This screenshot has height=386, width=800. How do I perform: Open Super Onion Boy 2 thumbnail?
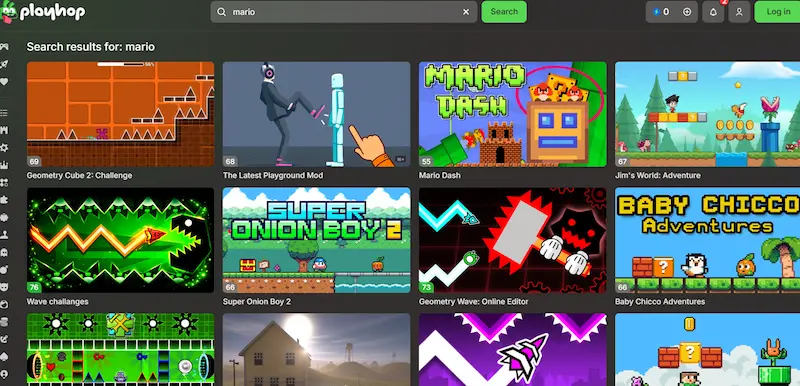point(316,240)
